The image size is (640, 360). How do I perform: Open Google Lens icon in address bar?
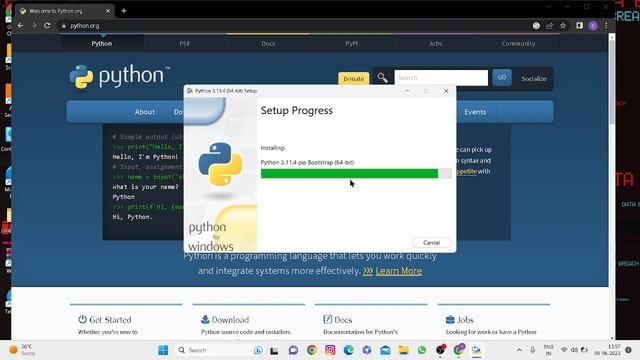point(536,25)
